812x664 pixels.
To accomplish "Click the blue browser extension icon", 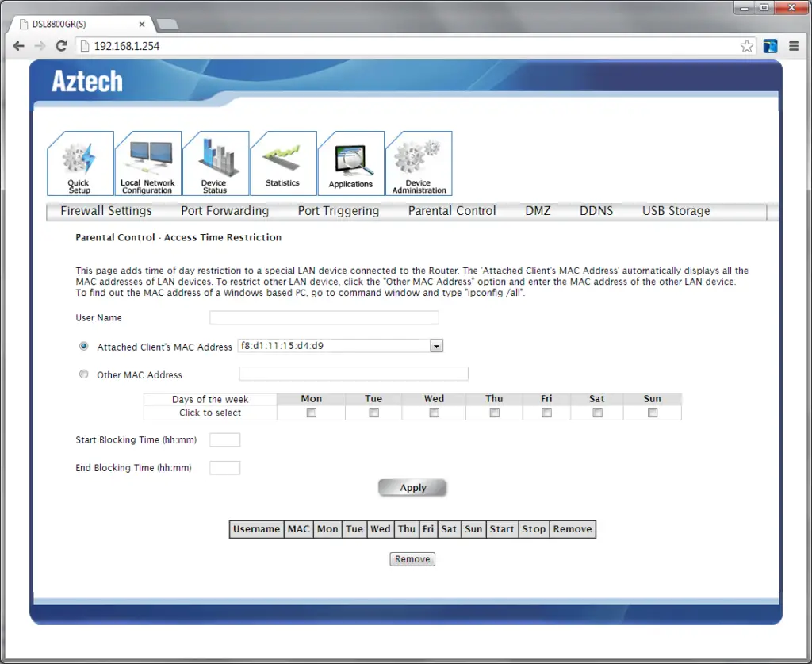I will (x=771, y=46).
